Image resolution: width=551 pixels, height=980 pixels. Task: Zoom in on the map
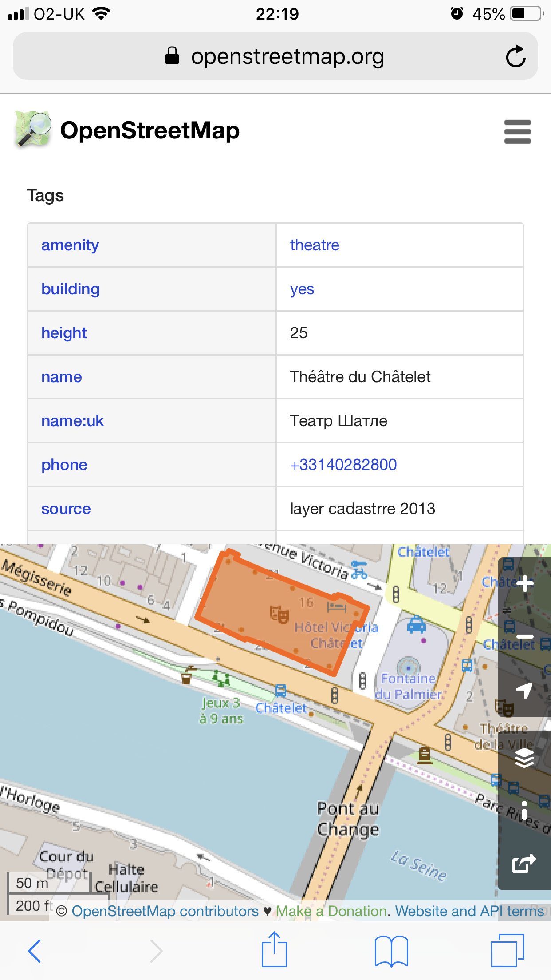[525, 584]
